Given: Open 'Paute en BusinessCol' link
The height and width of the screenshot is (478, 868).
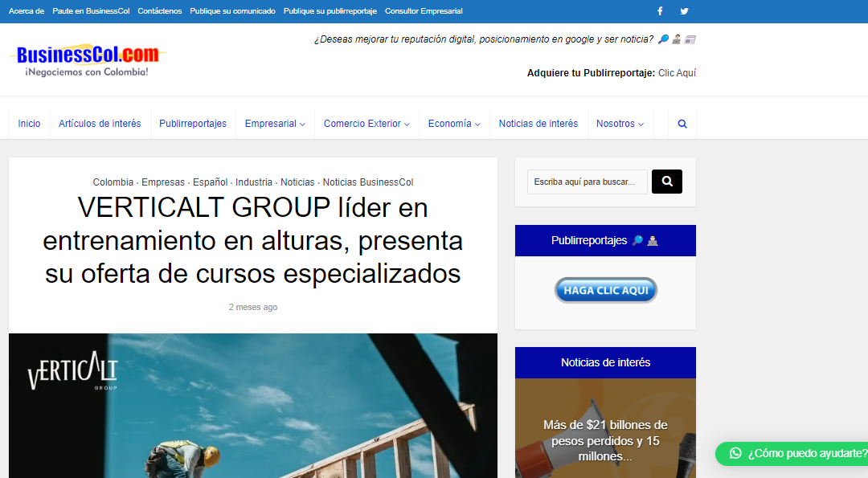Looking at the screenshot, I should 91,11.
